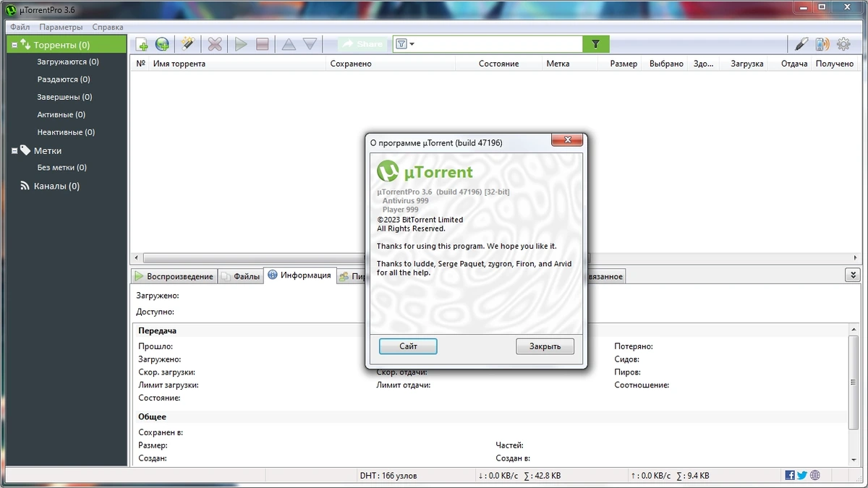The image size is (868, 488).
Task: Click the Закрыть button in About dialog
Action: 545,346
